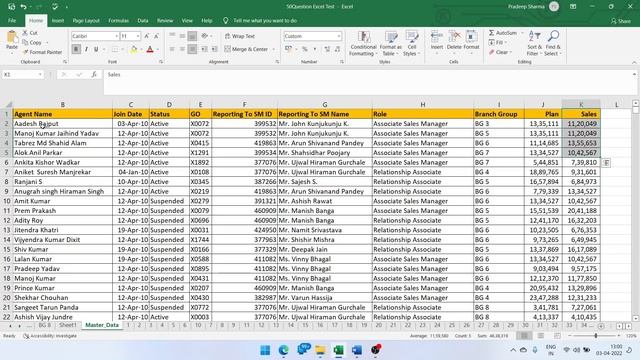640x360 pixels.
Task: Click the Quick Analysis icon beside Sales column
Action: (606, 162)
